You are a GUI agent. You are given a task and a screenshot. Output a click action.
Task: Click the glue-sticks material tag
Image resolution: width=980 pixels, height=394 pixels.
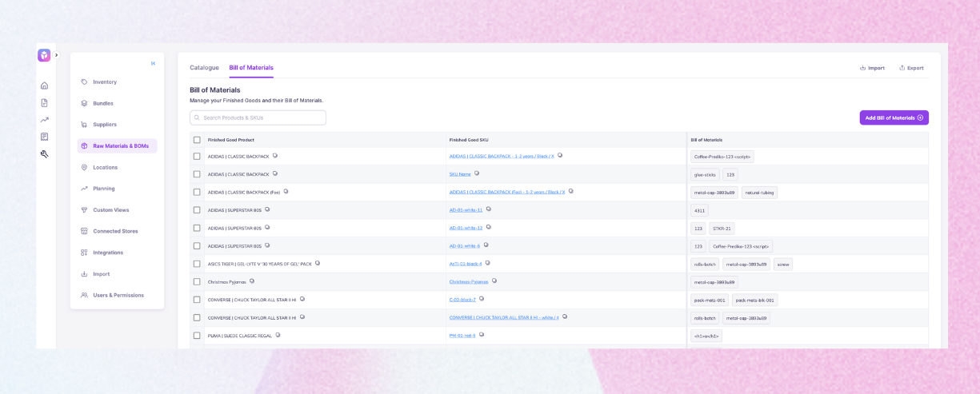click(705, 174)
